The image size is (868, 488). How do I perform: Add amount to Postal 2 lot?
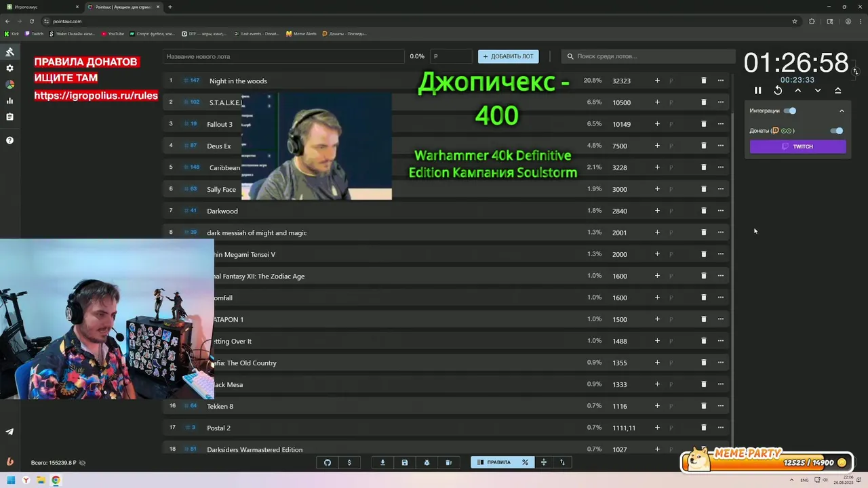[x=657, y=428]
